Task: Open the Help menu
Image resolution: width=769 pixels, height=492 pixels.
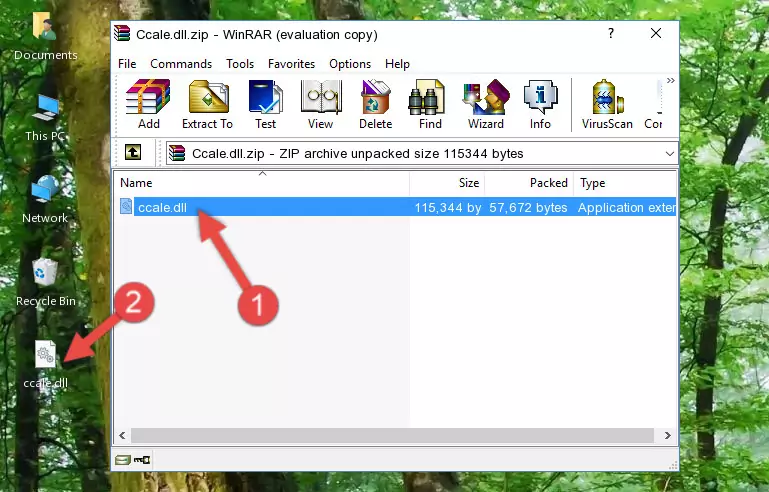Action: point(397,64)
